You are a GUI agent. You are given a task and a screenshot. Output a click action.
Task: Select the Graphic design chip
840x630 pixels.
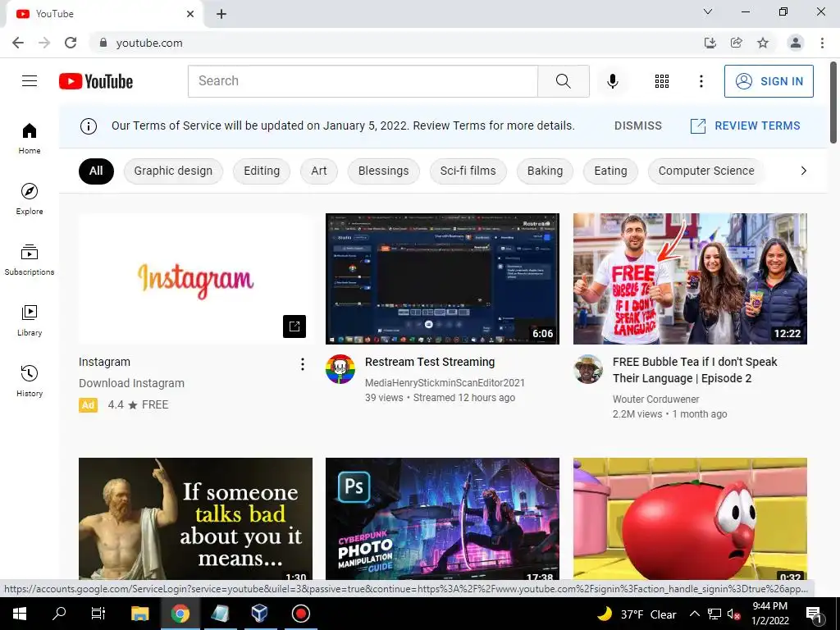[x=173, y=171]
